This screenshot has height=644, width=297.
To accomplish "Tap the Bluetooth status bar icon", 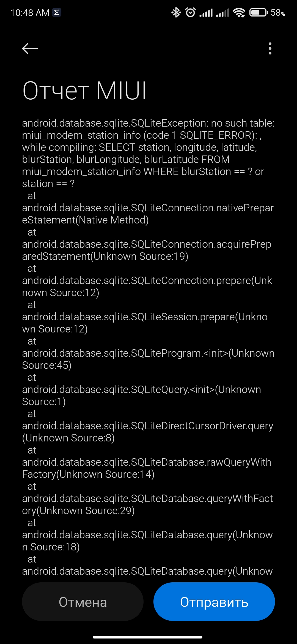I will (176, 12).
